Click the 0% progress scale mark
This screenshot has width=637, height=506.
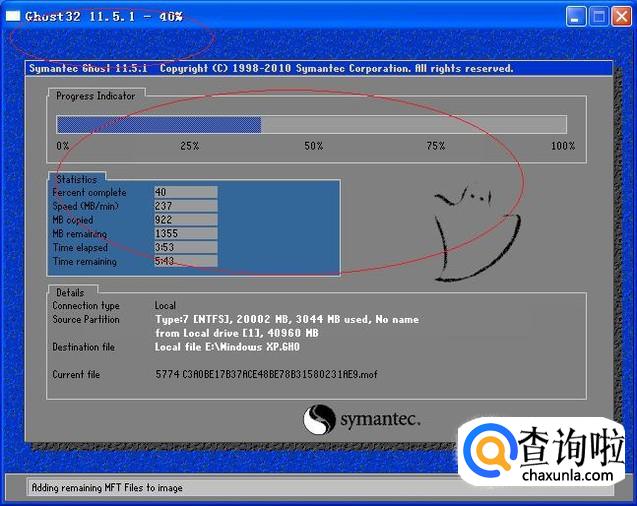point(63,146)
